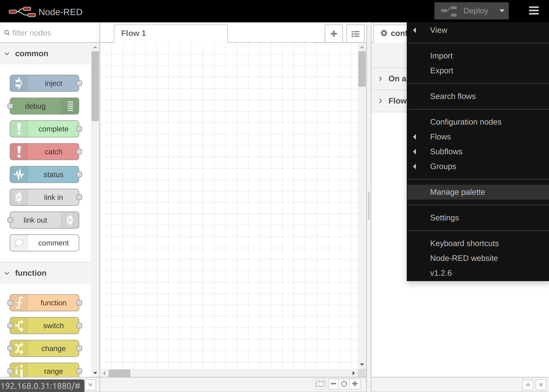The image size is (549, 392).
Task: Open Keyboard shortcuts menu item
Action: (x=478, y=243)
